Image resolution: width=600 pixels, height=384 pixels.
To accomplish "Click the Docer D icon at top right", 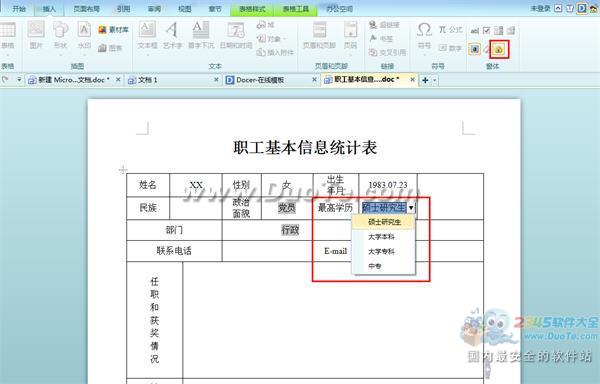I will tap(582, 8).
